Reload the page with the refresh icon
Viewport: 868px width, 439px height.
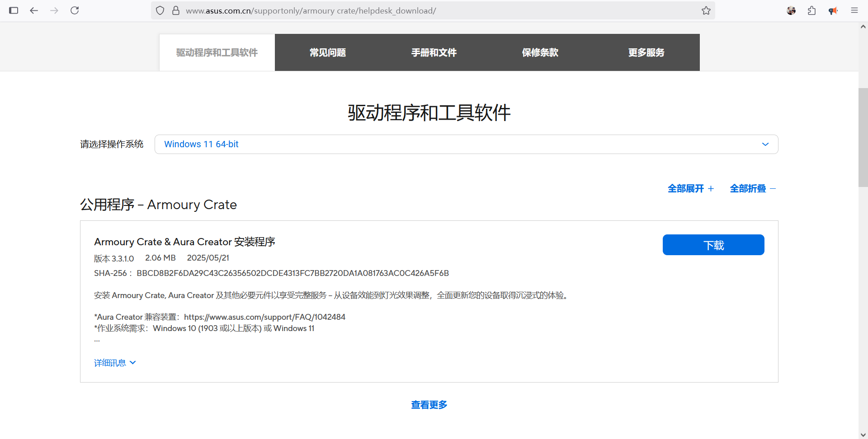point(75,10)
